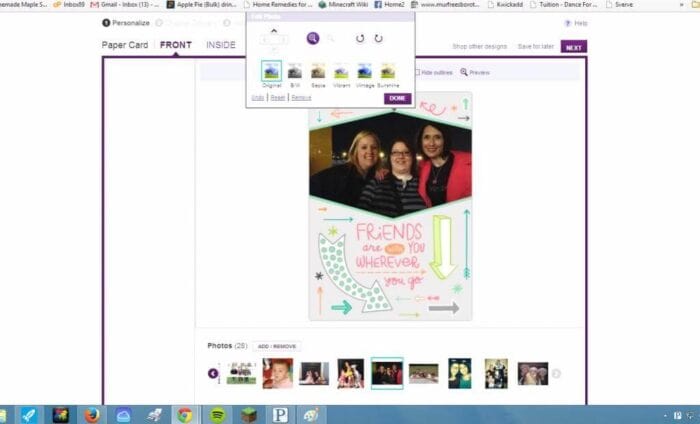
Task: Switch to the INSIDE tab
Action: pyautogui.click(x=221, y=45)
